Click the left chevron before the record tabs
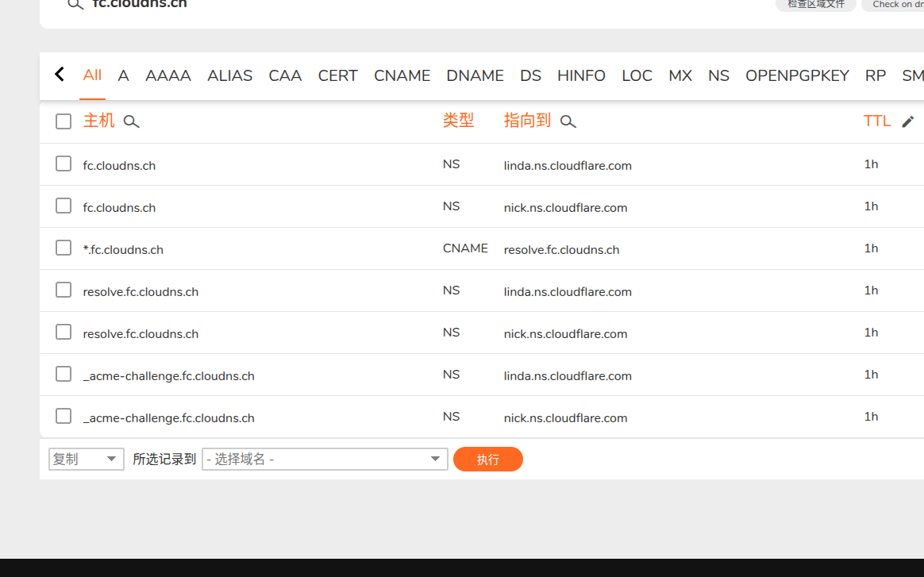The image size is (924, 577). coord(60,74)
